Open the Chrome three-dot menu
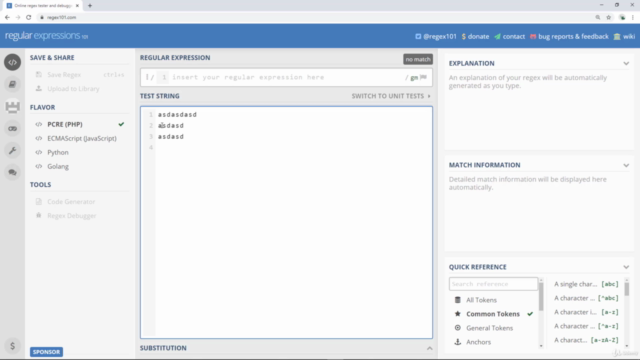 tap(633, 17)
